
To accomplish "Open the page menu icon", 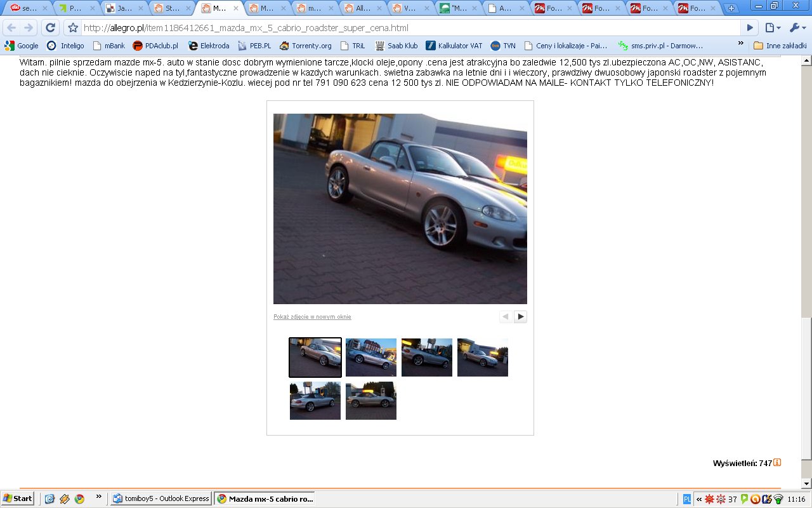I will 773,28.
